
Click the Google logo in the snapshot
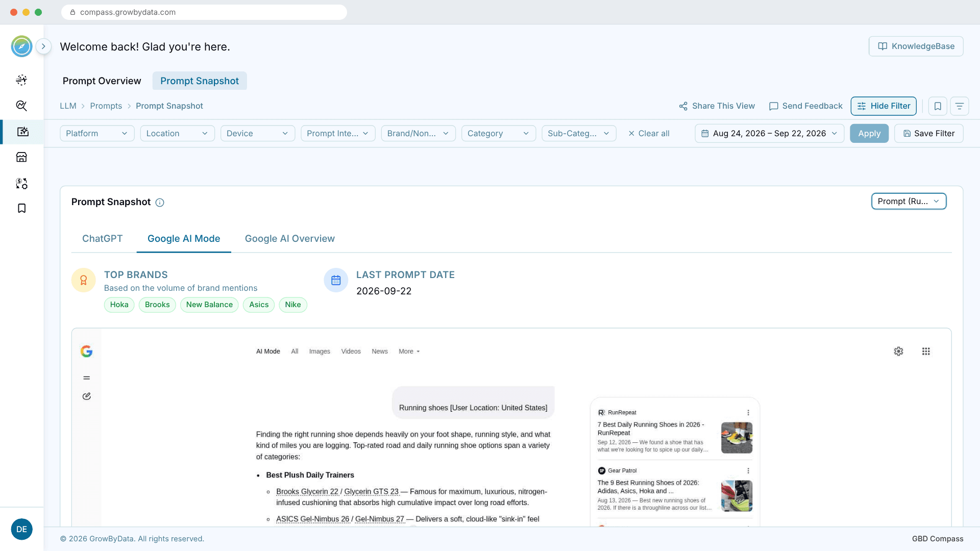pyautogui.click(x=87, y=351)
